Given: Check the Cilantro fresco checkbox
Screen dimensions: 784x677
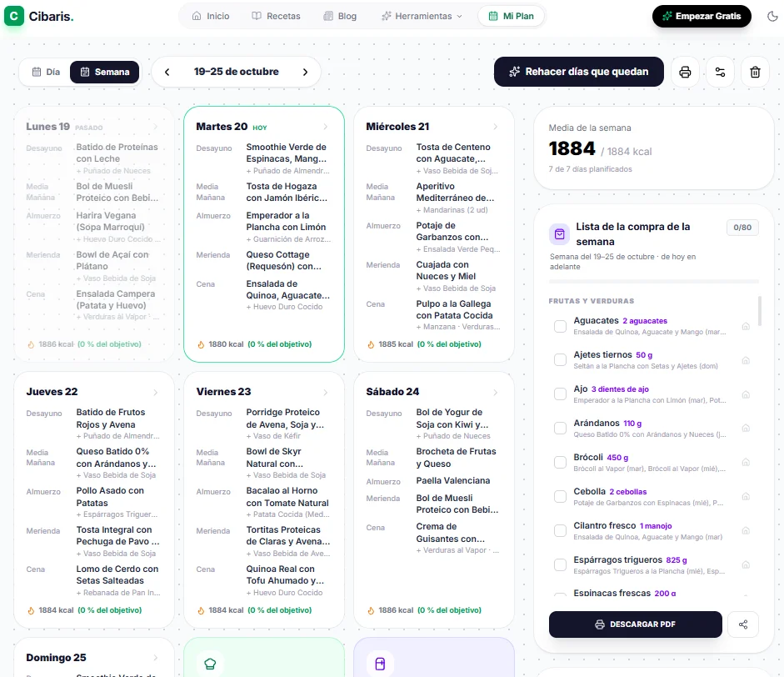Looking at the screenshot, I should (560, 530).
